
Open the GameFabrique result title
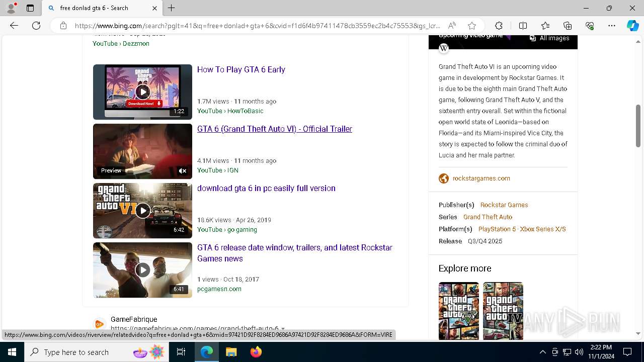coord(134,319)
